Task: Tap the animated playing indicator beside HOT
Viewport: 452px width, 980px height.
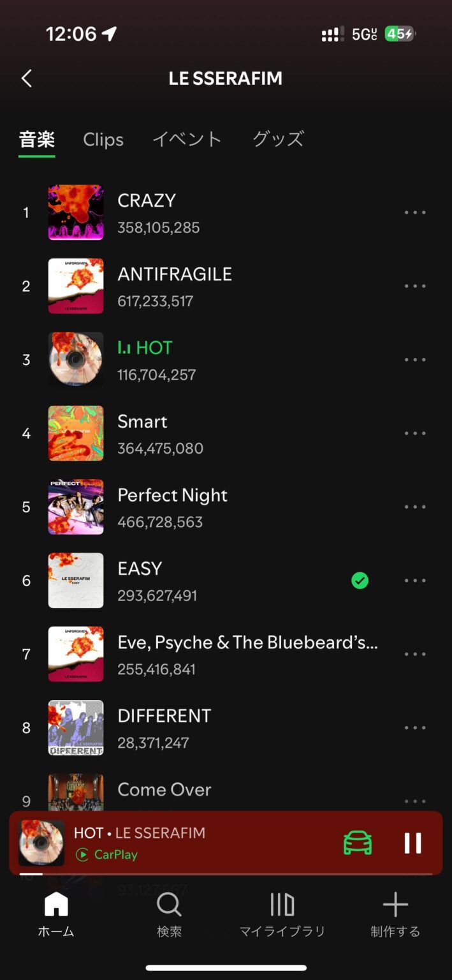Action: [x=126, y=348]
